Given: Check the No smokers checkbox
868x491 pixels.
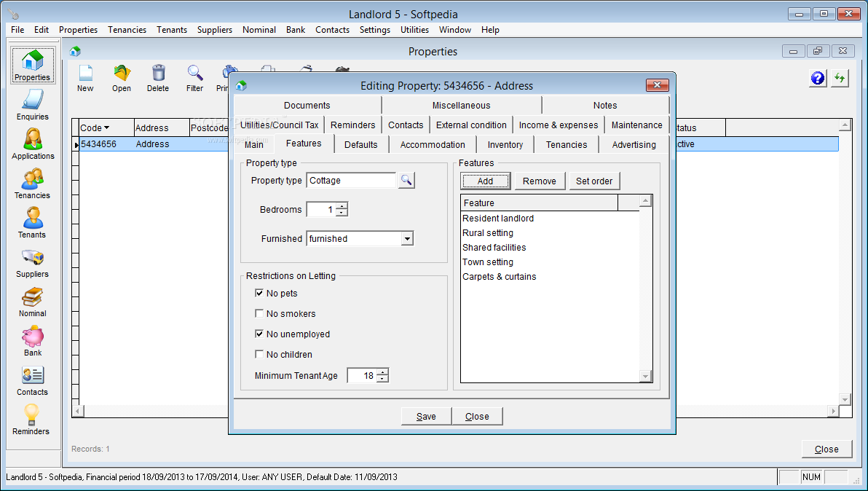Looking at the screenshot, I should pyautogui.click(x=259, y=313).
